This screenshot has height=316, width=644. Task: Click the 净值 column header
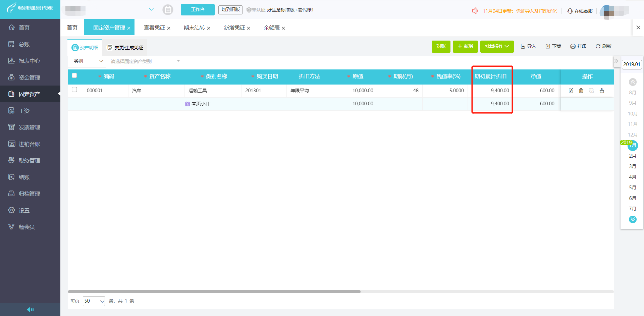click(536, 76)
